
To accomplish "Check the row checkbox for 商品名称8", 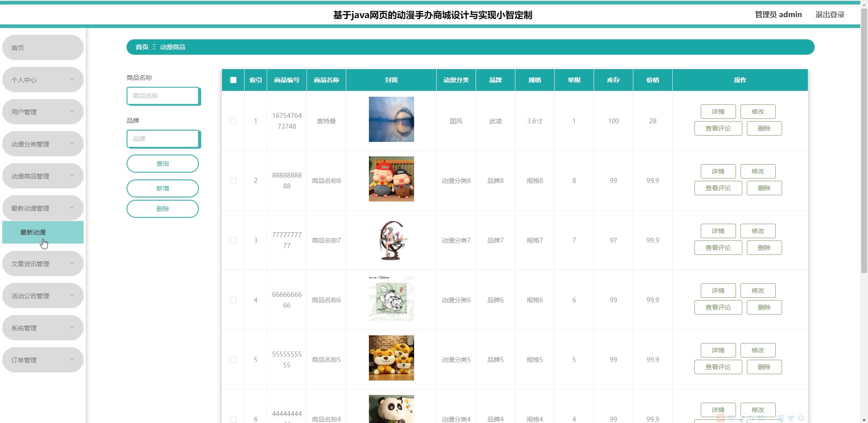I will click(233, 181).
